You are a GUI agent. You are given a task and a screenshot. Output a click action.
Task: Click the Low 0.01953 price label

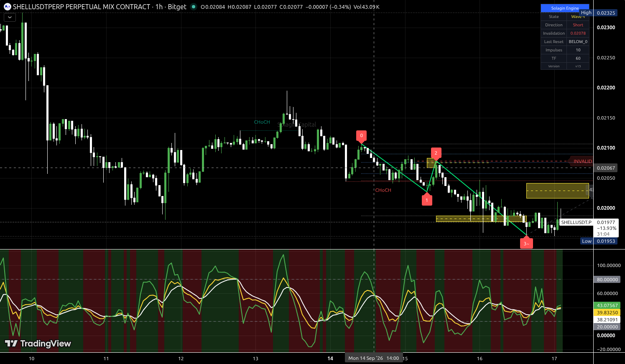pyautogui.click(x=599, y=241)
